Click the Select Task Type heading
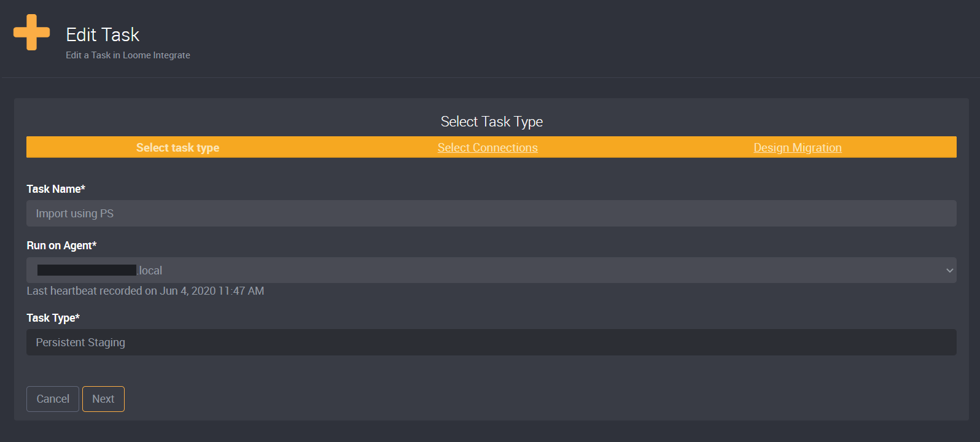The height and width of the screenshot is (442, 980). [491, 121]
